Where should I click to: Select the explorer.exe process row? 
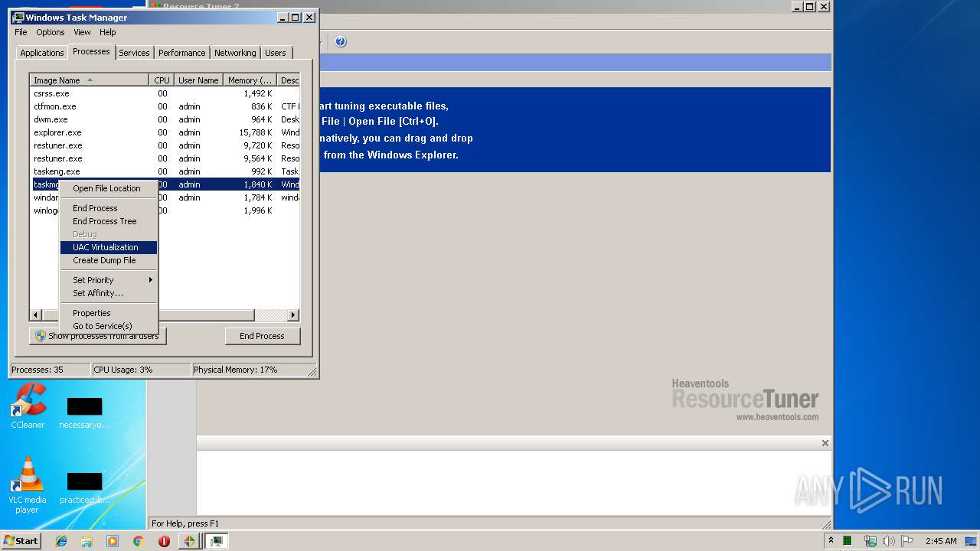(x=165, y=132)
